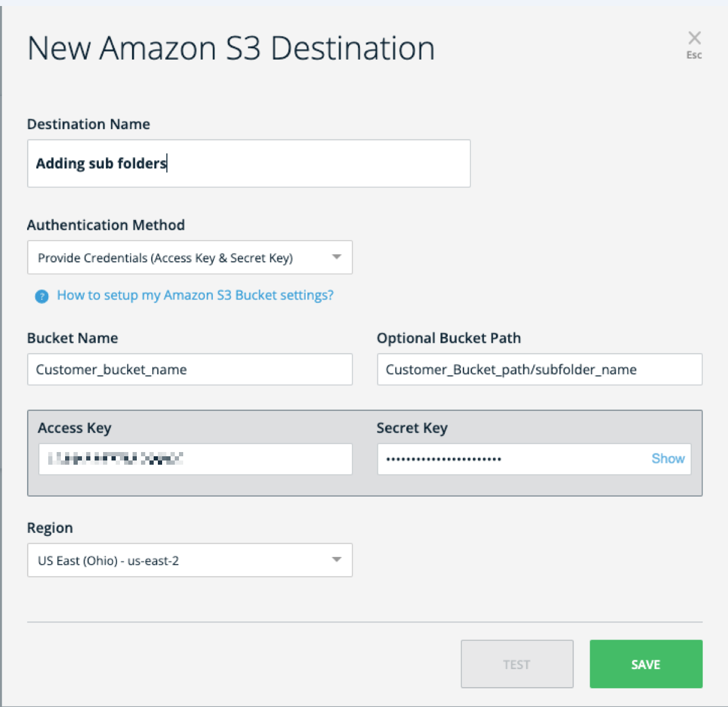The height and width of the screenshot is (707, 728).
Task: Reveal the masked Secret Key characters
Action: (x=668, y=458)
